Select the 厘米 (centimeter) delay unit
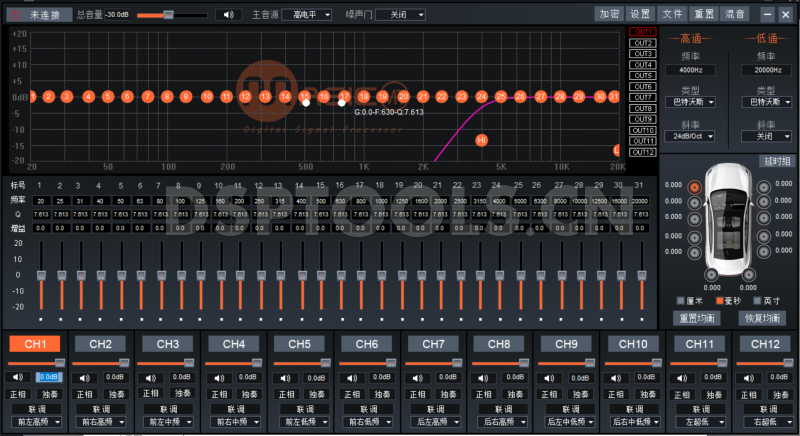 click(x=682, y=300)
